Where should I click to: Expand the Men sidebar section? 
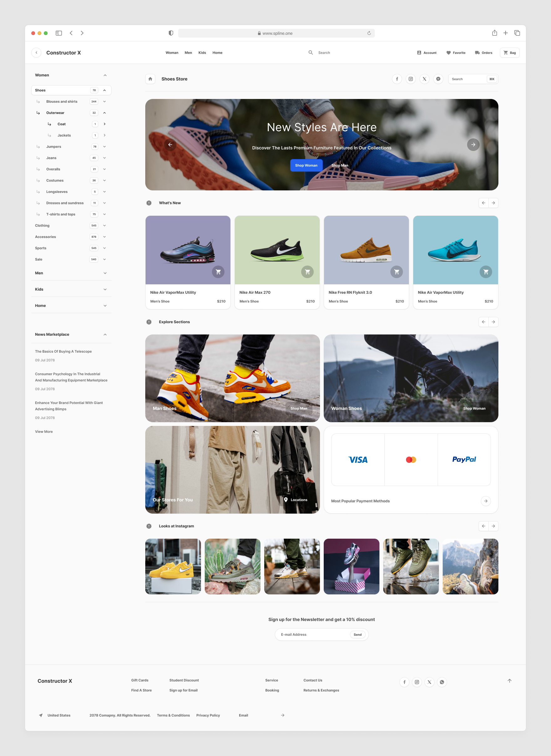click(x=105, y=273)
